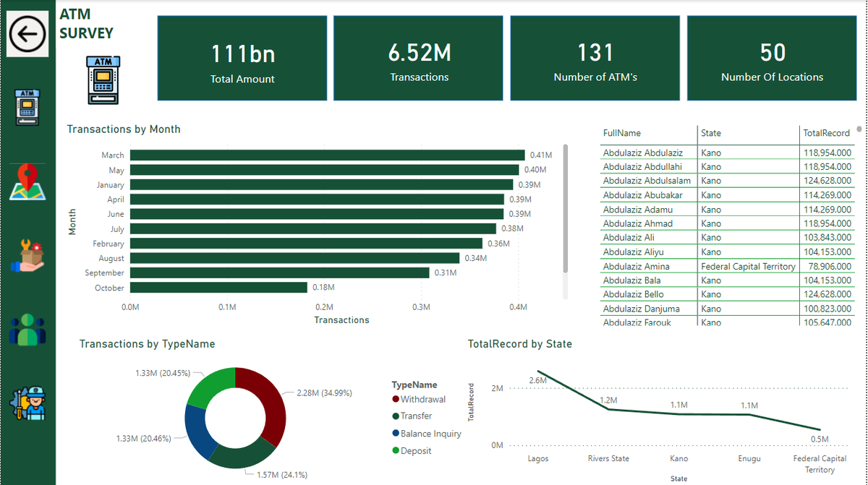This screenshot has width=868, height=485.
Task: Click the April transactions bar
Action: [x=318, y=199]
